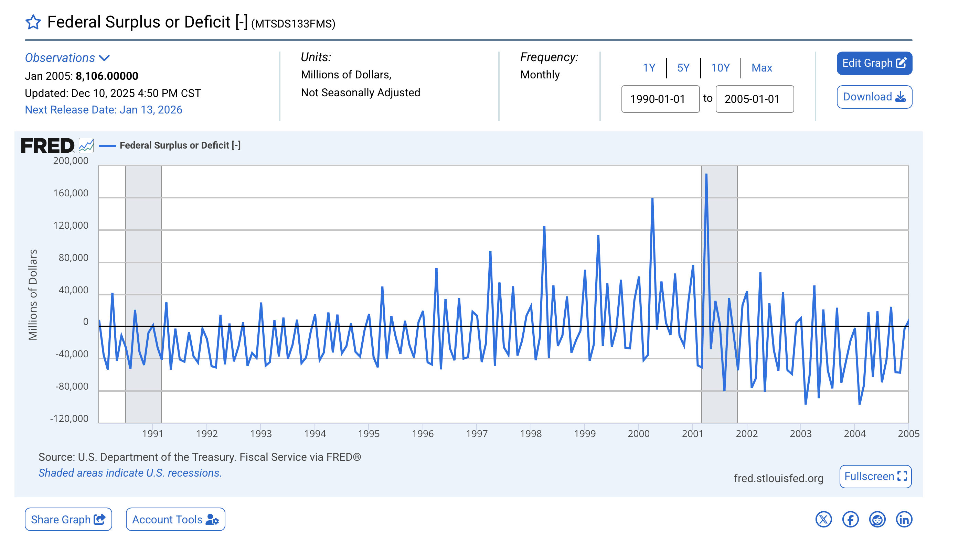The height and width of the screenshot is (533, 980).
Task: Select the 10Y time range
Action: tap(720, 68)
